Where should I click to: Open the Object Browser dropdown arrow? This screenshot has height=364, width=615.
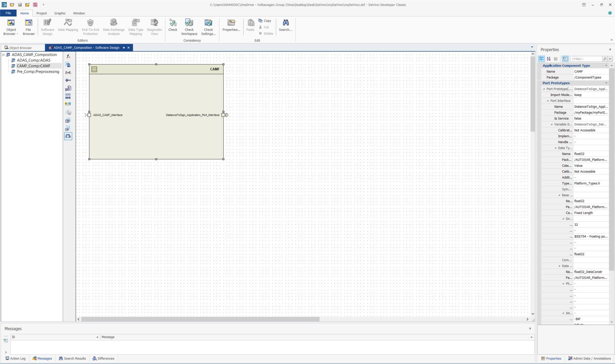pyautogui.click(x=17, y=34)
